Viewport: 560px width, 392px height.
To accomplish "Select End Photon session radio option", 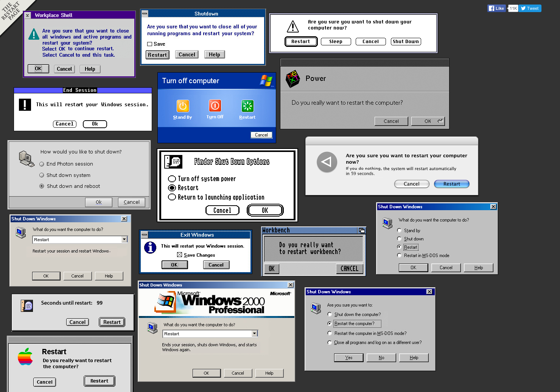I will pos(42,164).
